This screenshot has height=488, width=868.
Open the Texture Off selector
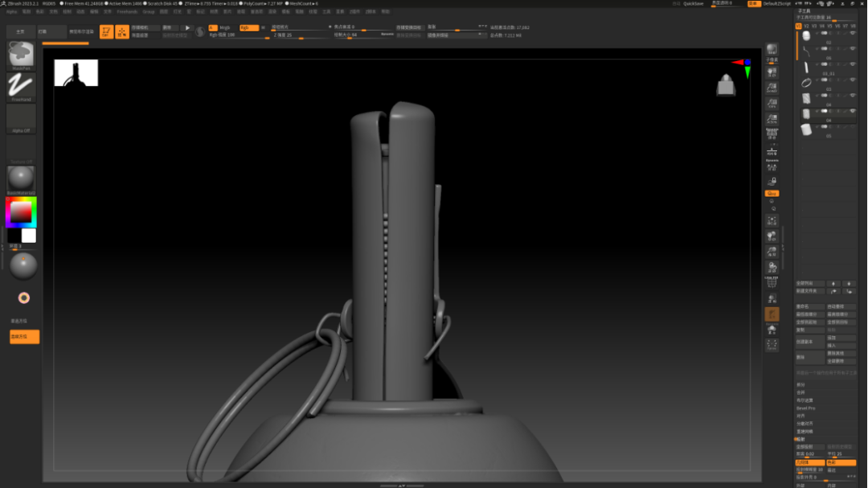21,150
